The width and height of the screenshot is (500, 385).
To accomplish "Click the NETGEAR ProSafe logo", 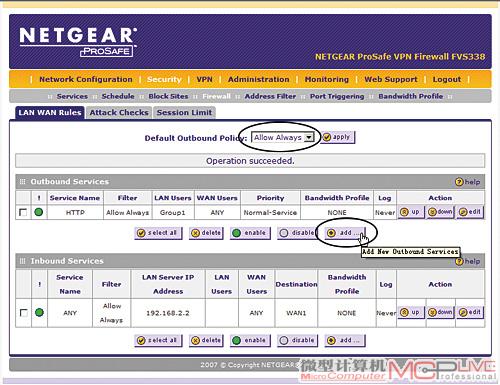I will (x=78, y=41).
